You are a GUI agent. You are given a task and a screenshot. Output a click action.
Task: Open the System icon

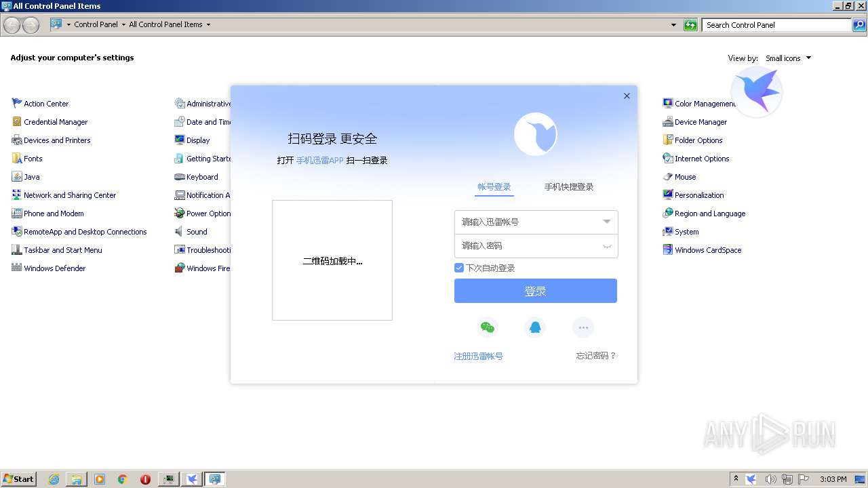point(668,231)
